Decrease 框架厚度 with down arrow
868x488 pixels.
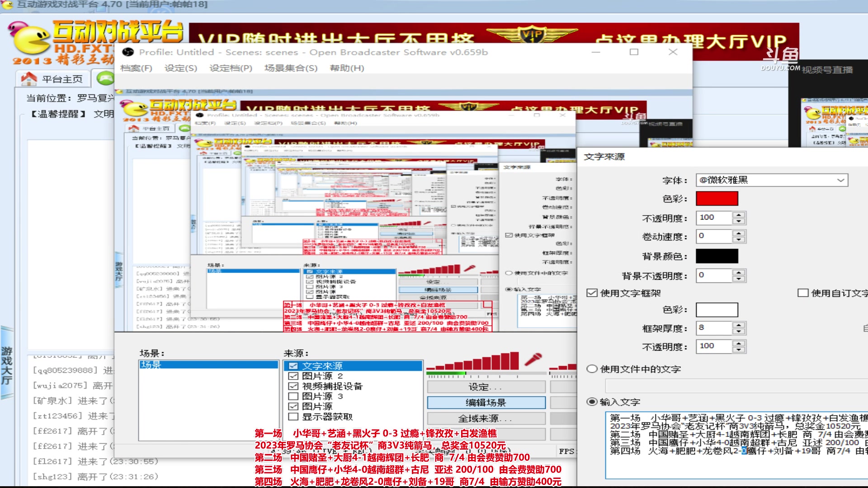(739, 332)
